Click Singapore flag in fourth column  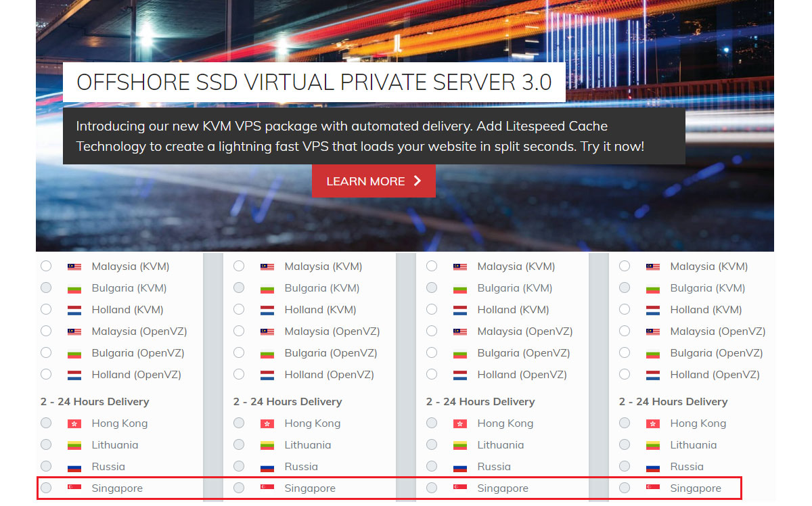tap(653, 488)
